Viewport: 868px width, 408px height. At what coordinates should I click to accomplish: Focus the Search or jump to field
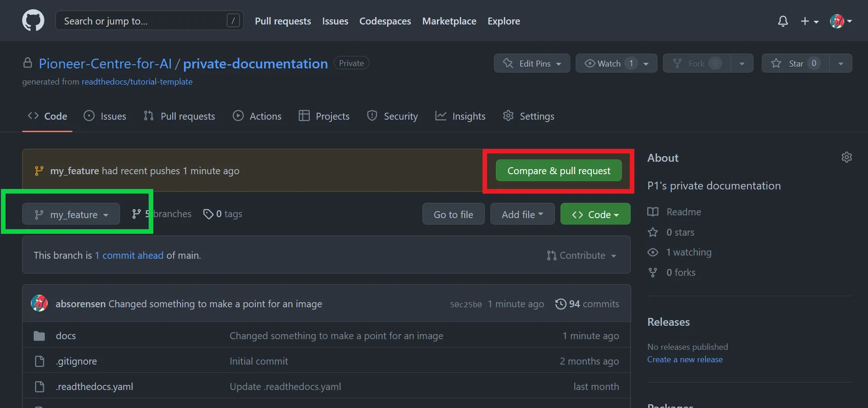coord(150,21)
